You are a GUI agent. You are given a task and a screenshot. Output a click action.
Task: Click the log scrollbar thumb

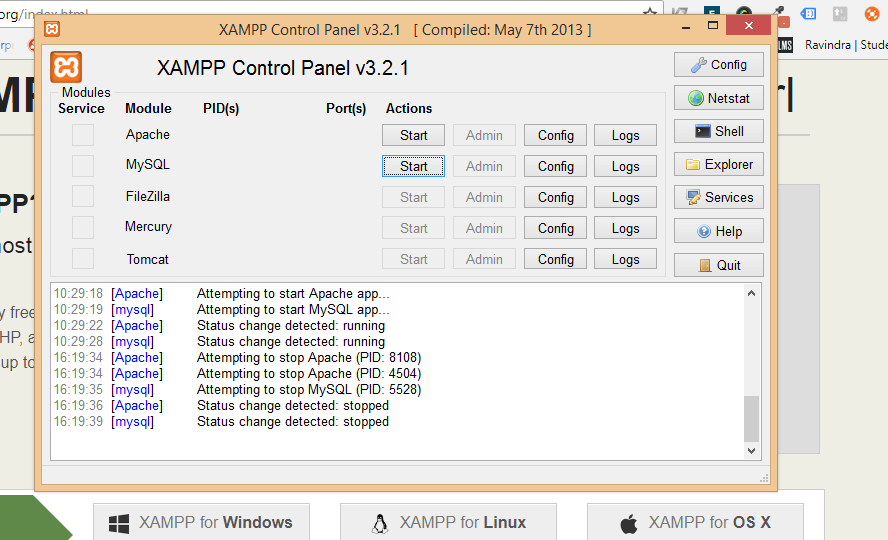pyautogui.click(x=752, y=418)
